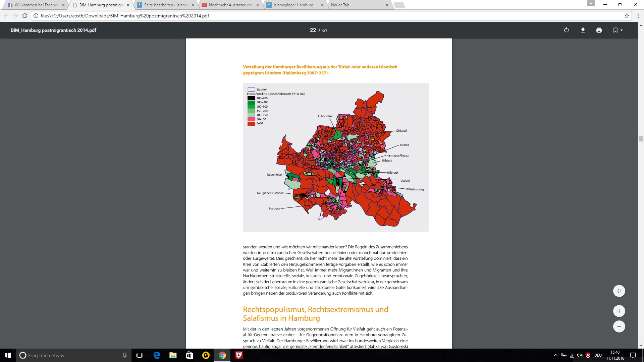Go forward in browser history
The height and width of the screenshot is (362, 644).
[15, 16]
